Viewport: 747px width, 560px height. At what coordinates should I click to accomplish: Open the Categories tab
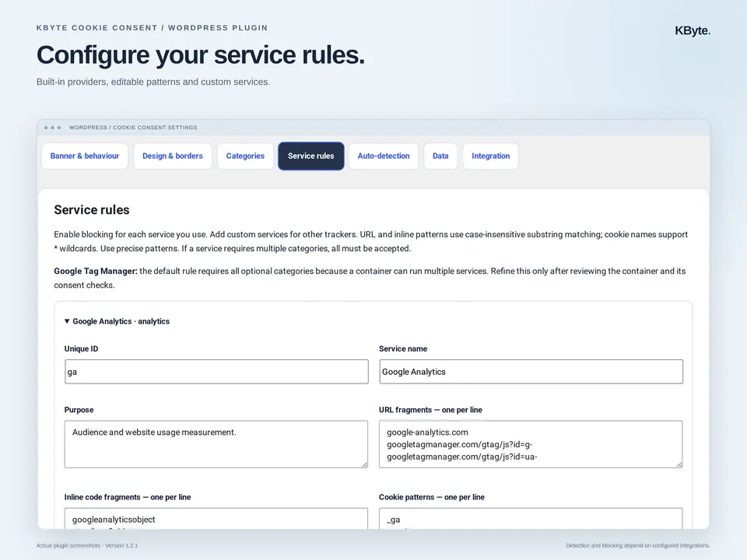click(x=245, y=156)
